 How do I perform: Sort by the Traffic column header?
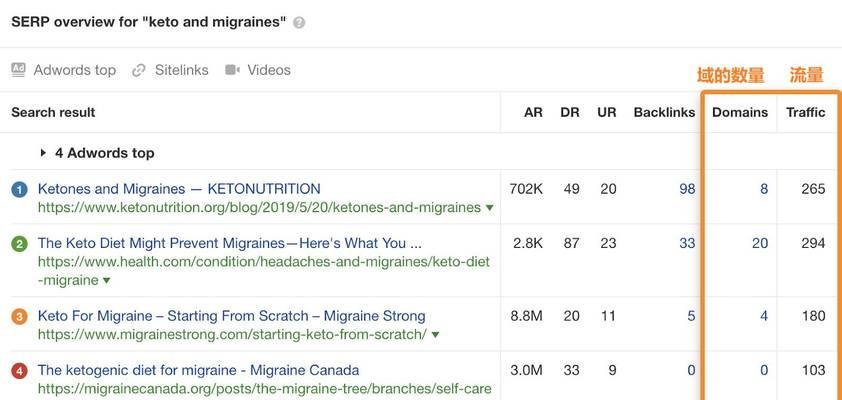click(805, 112)
